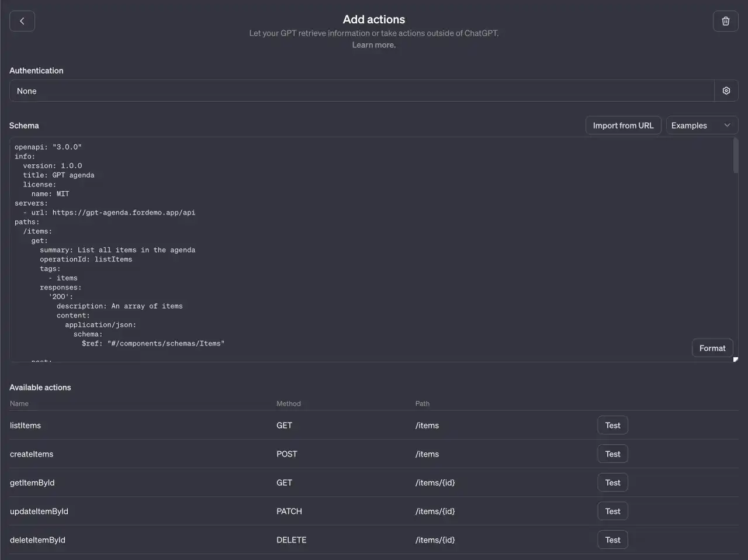Test the updateItemById PATCH action
748x560 pixels.
(612, 510)
